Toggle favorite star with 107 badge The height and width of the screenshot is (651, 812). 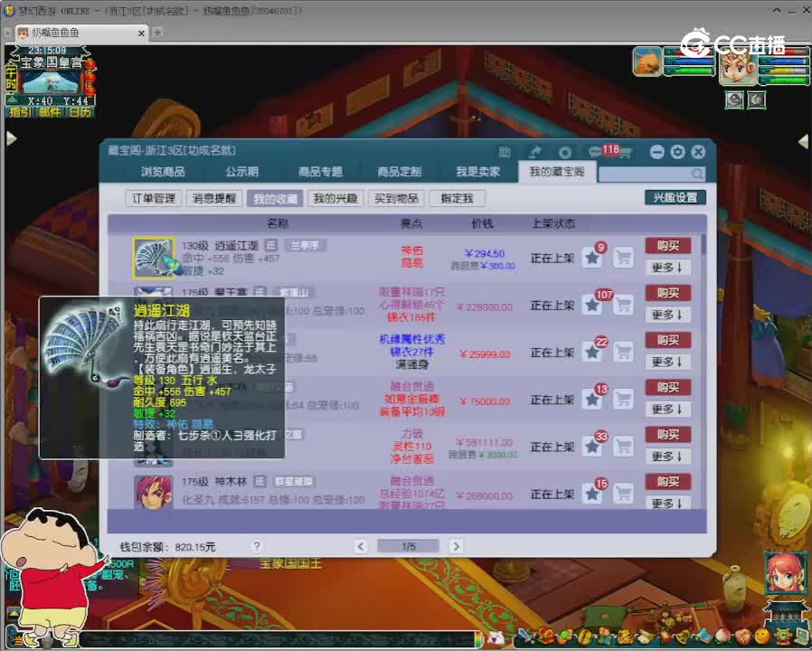(592, 305)
